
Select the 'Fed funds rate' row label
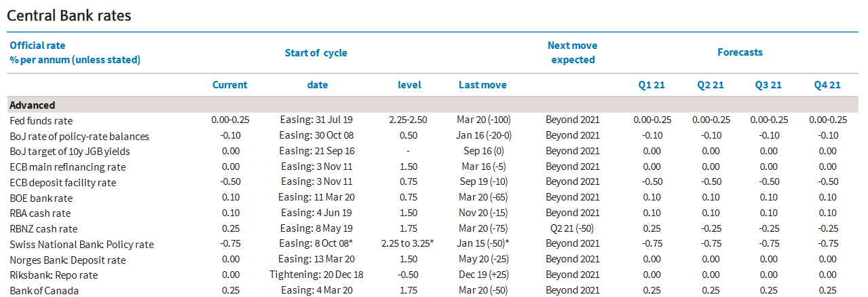[x=39, y=120]
